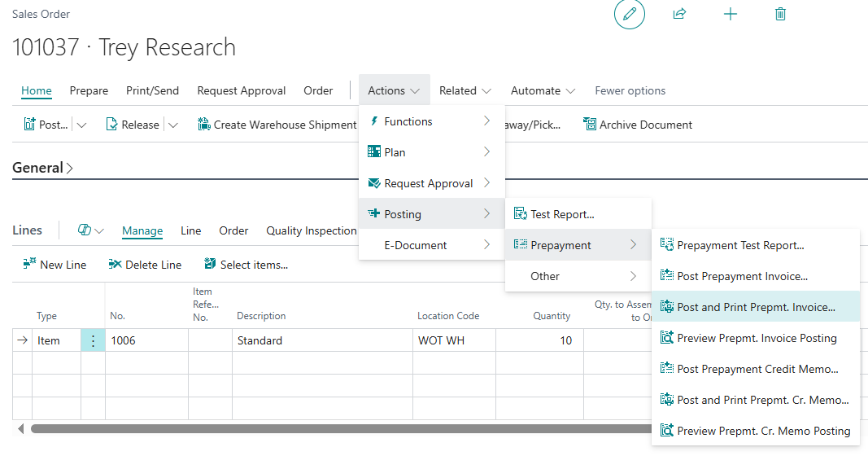Click the Location Code cell WOT WH
The image size is (868, 456).
pos(454,340)
